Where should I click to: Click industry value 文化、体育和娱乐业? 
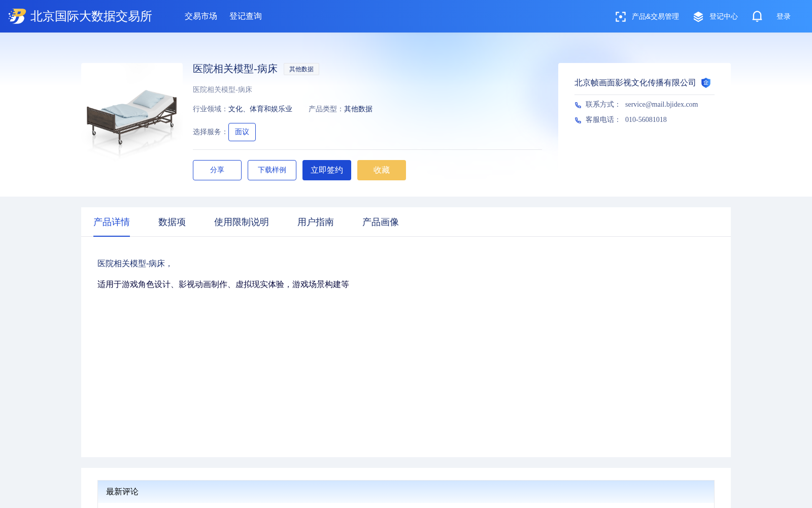[x=260, y=109]
